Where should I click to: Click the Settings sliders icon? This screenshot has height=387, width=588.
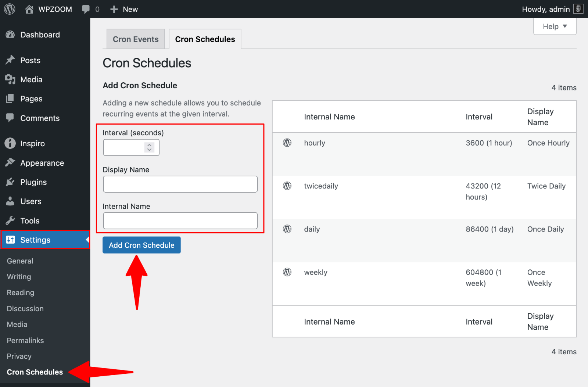pyautogui.click(x=10, y=240)
